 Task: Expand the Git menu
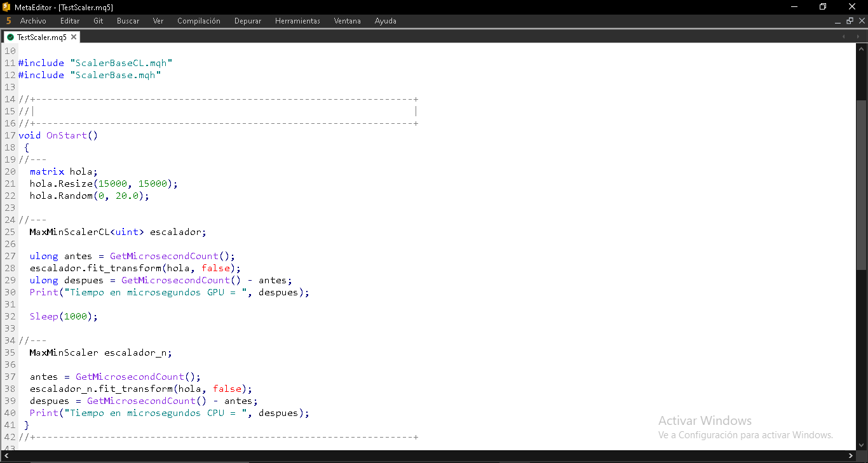(x=98, y=21)
